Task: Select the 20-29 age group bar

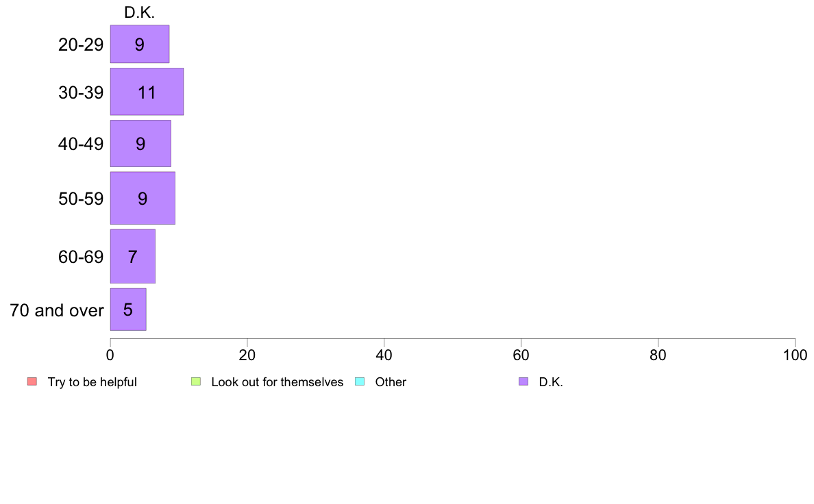Action: point(140,44)
